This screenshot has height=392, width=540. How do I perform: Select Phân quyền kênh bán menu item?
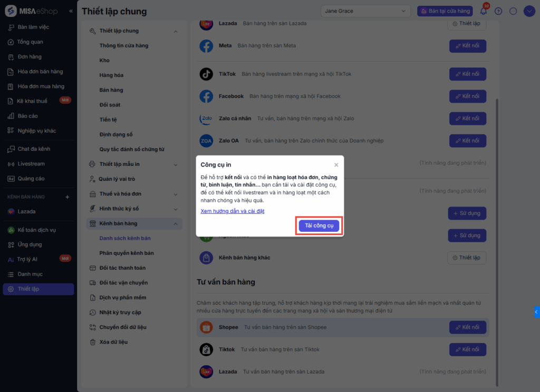pos(127,253)
